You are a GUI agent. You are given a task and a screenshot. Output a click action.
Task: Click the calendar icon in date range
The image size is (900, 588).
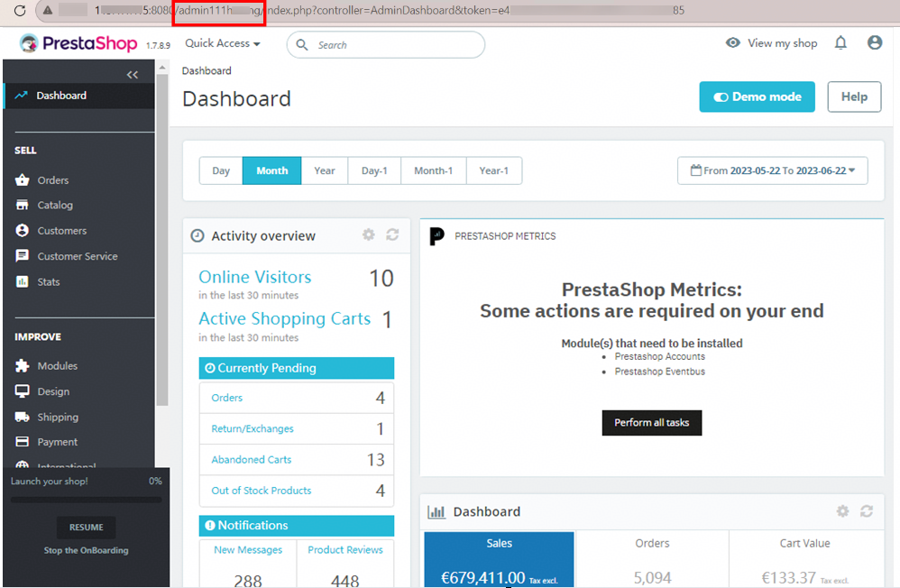tap(695, 170)
